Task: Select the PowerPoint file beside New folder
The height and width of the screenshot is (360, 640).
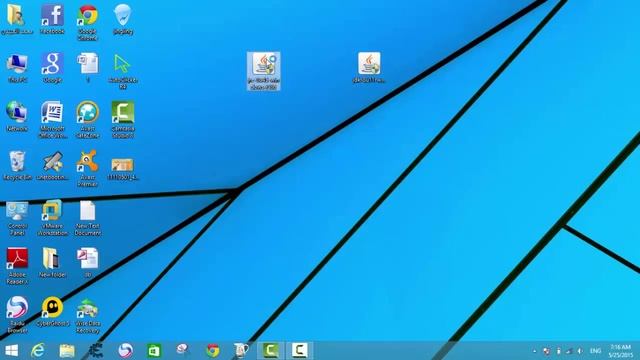Action: (x=88, y=262)
